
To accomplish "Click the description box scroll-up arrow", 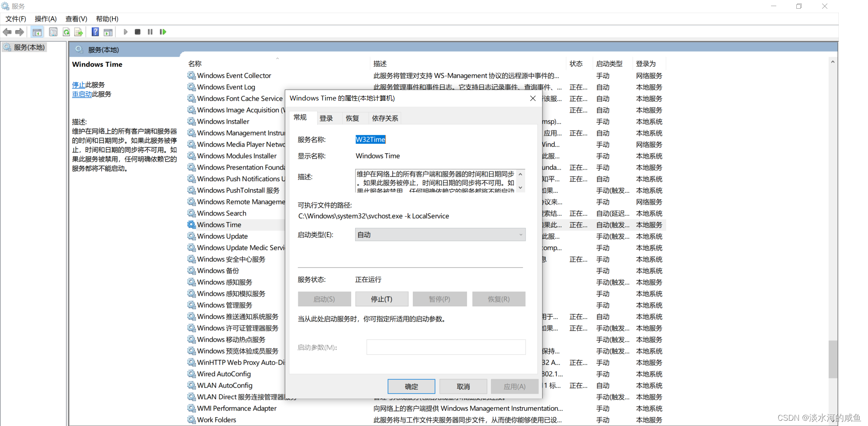I will pos(520,174).
